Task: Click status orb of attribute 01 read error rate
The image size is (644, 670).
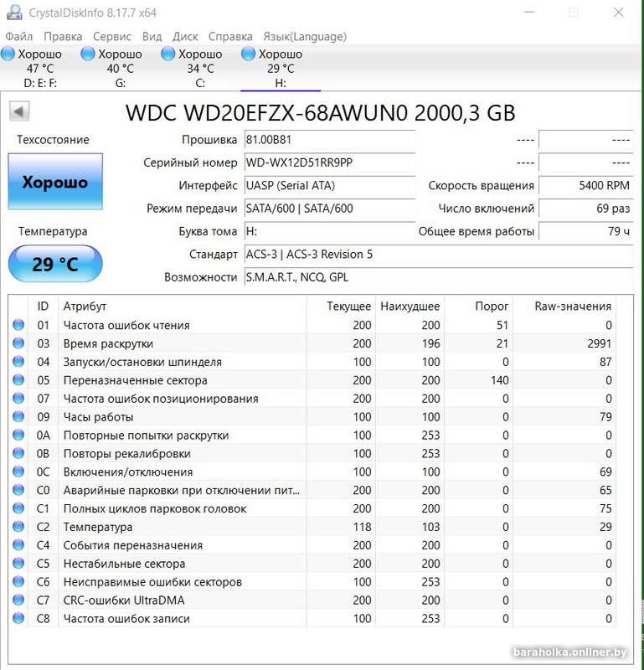Action: point(18,325)
